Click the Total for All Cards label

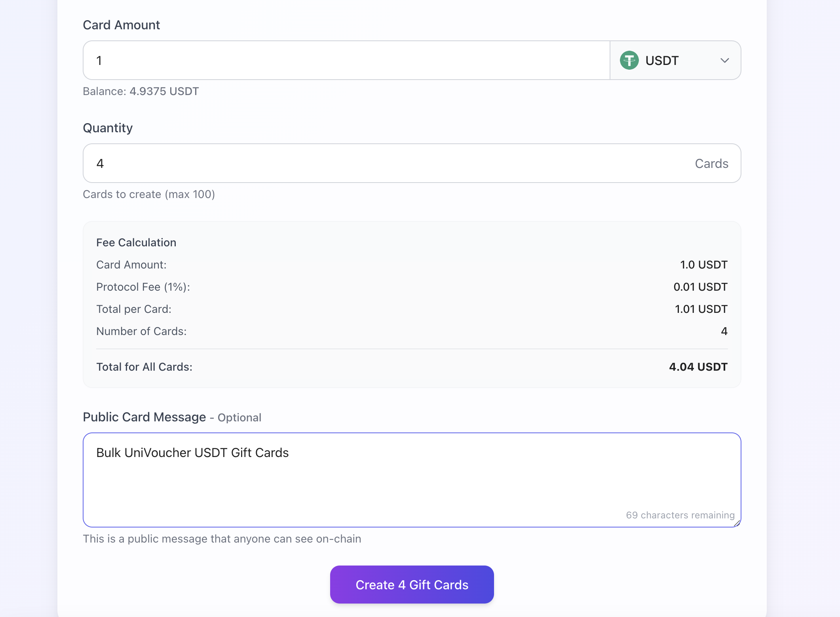(144, 367)
